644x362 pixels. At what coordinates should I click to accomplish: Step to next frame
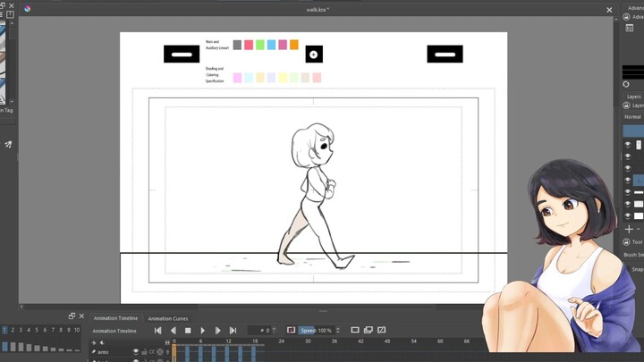coord(217,331)
